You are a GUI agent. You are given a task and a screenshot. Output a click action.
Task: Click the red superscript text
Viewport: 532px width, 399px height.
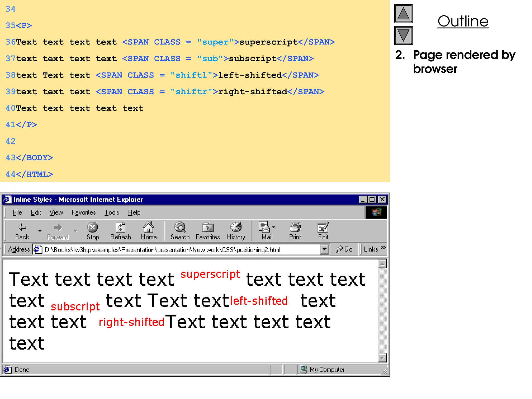pyautogui.click(x=210, y=275)
